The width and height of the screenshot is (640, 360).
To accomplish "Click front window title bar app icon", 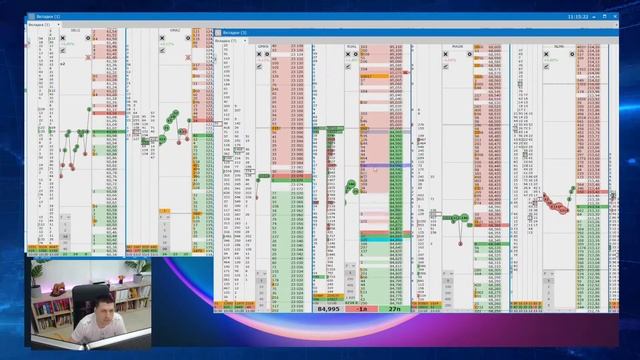I will tap(218, 33).
